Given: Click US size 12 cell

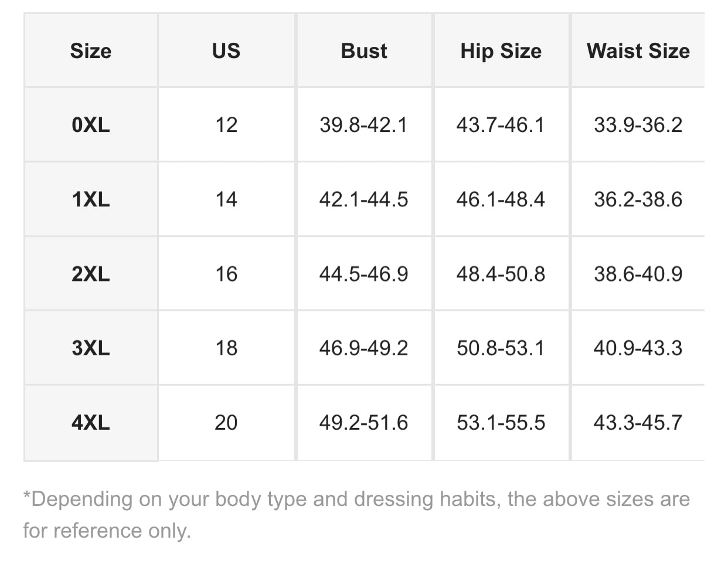Looking at the screenshot, I should tap(226, 125).
